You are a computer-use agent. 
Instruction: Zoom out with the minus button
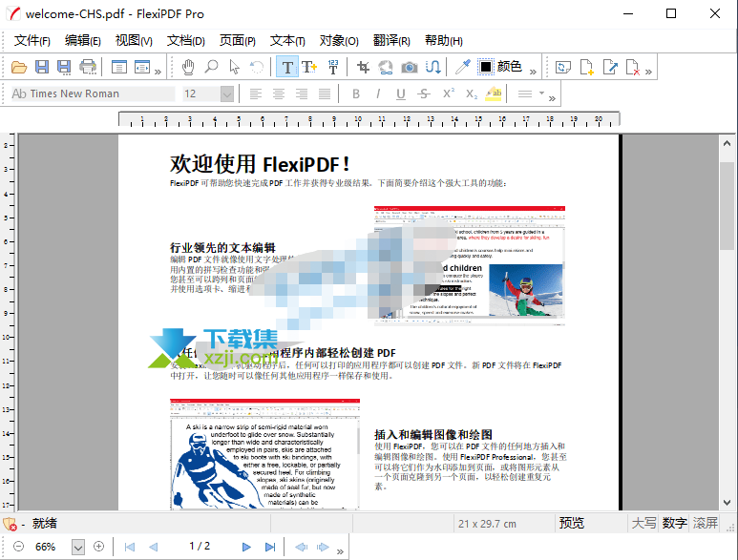click(18, 547)
